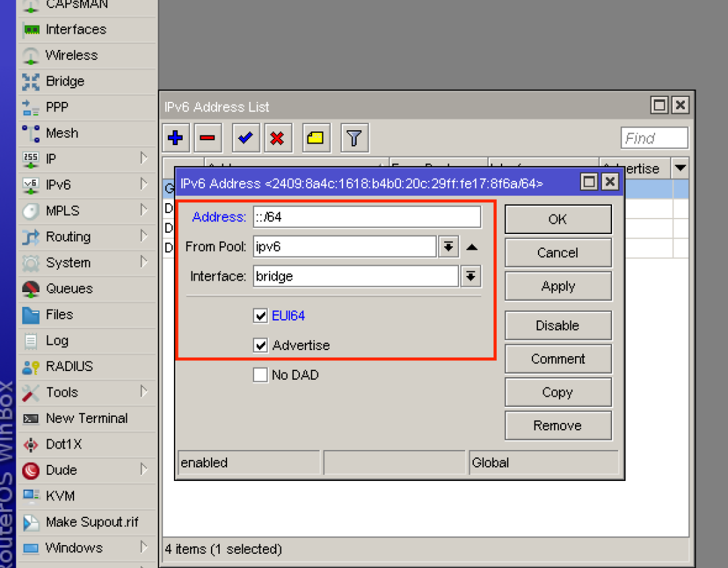Disable entry with red X toolbar icon
Viewport: 728px width, 568px height.
tap(278, 138)
